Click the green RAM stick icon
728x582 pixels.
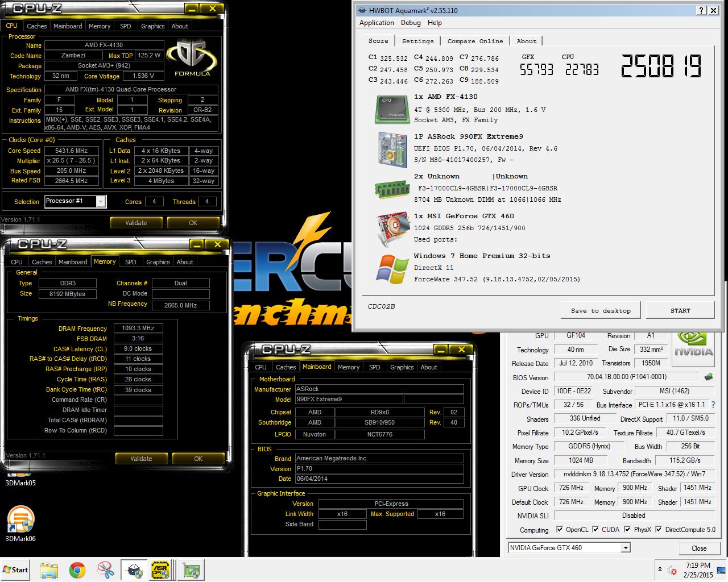(x=392, y=189)
